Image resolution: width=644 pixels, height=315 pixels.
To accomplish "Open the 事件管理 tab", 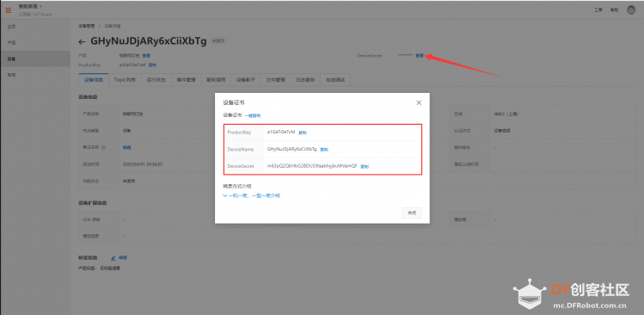I will pos(186,80).
